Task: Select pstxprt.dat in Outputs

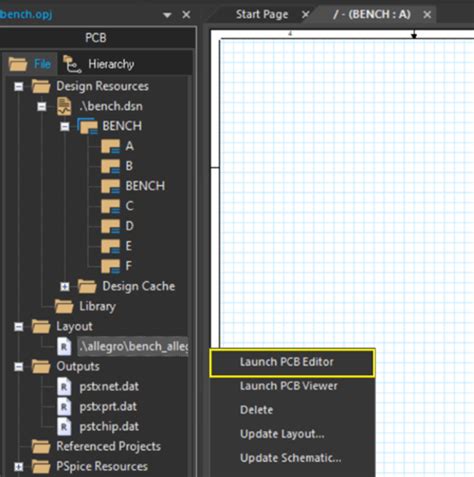Action: (108, 407)
